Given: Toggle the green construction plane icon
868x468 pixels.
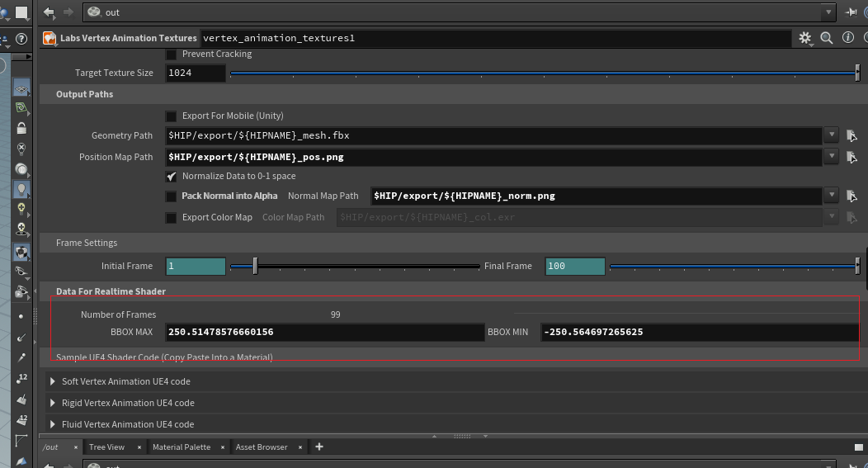Looking at the screenshot, I should [x=21, y=108].
